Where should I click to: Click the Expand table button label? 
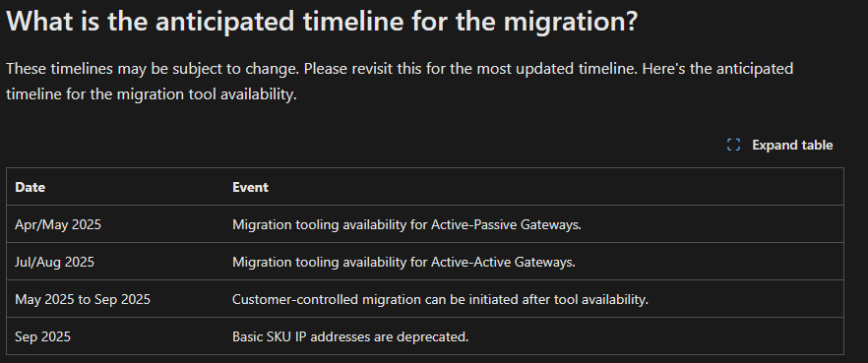pyautogui.click(x=792, y=145)
